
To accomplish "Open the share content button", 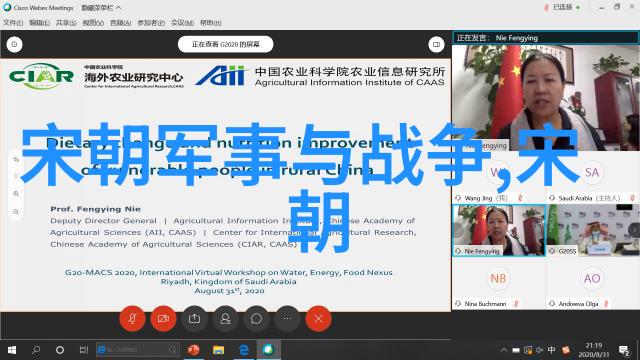I will (x=194, y=319).
